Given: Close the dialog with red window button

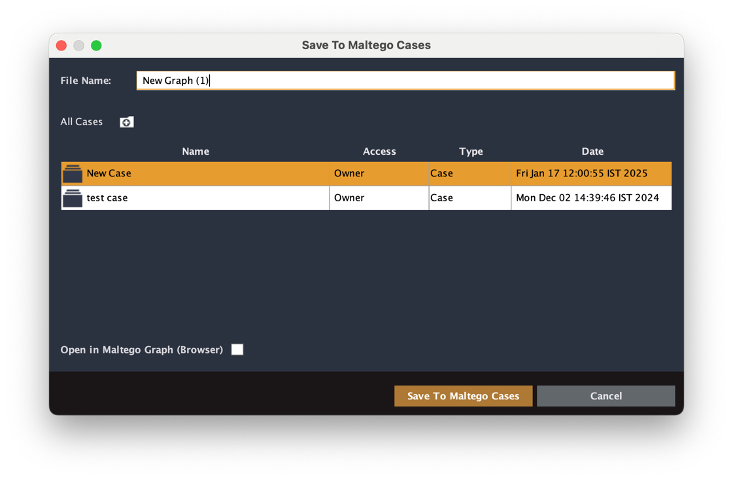Looking at the screenshot, I should [61, 45].
